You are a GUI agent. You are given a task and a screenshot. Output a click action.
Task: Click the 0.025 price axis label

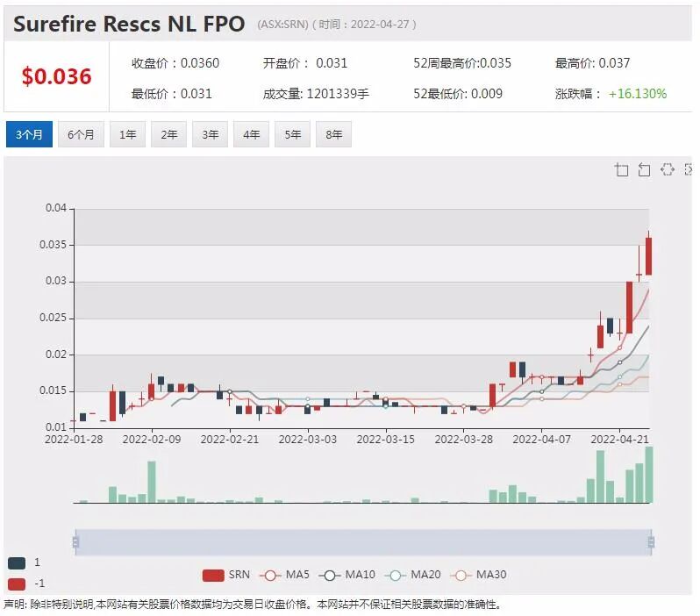pyautogui.click(x=54, y=318)
